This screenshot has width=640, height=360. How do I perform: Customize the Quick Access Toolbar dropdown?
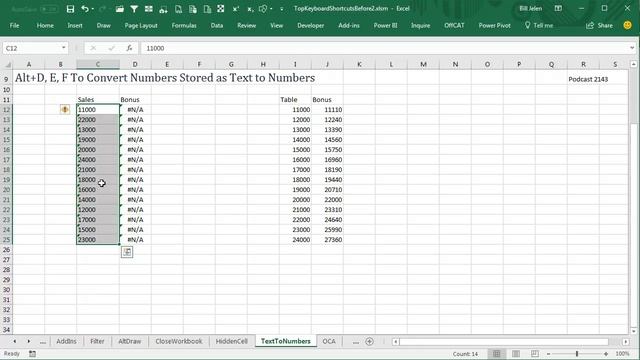coord(282,9)
